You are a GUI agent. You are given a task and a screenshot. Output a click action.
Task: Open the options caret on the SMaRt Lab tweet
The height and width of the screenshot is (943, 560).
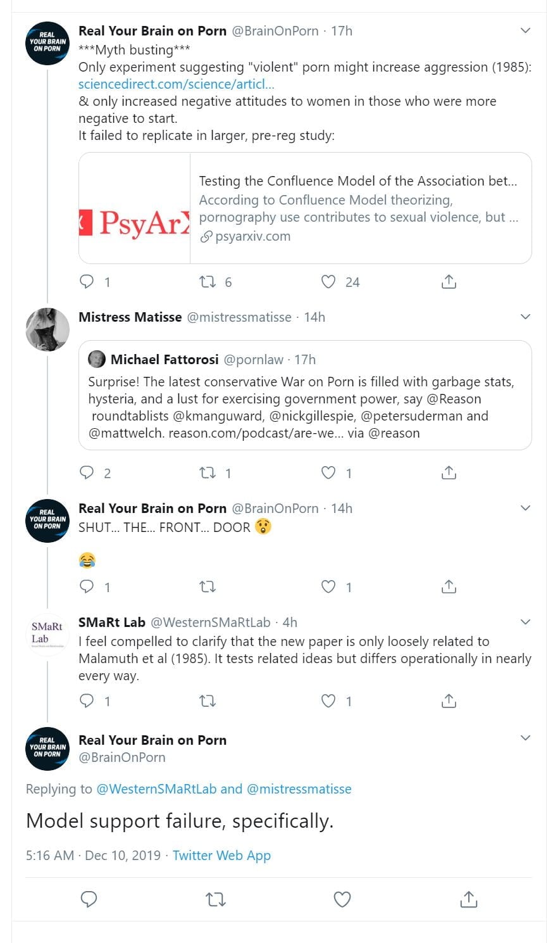tap(525, 622)
